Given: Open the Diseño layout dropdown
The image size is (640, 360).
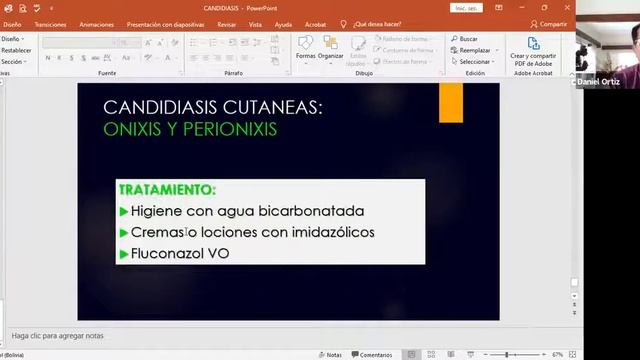Looking at the screenshot, I should [12, 39].
